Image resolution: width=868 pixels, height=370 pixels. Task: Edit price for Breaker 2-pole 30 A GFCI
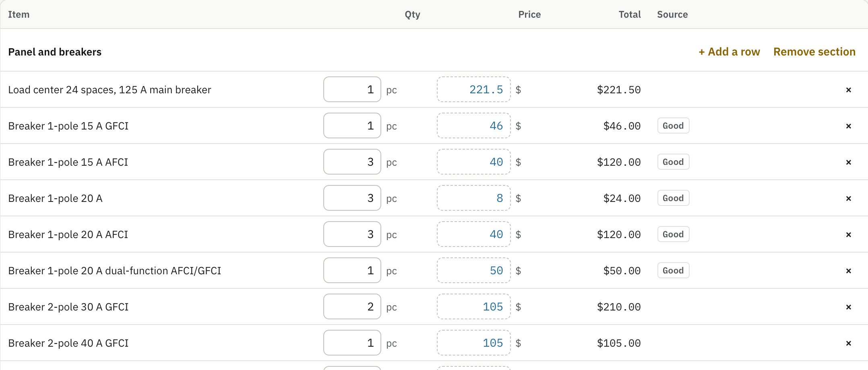coord(474,306)
